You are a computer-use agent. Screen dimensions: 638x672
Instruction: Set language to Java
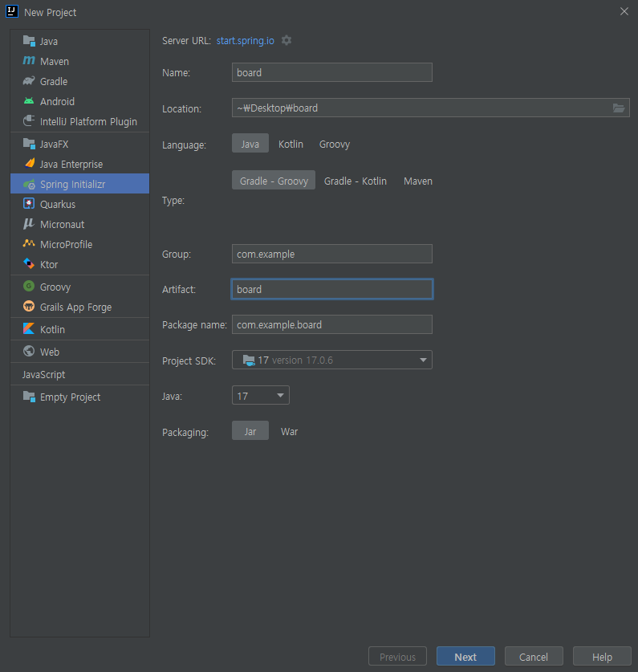click(x=250, y=144)
